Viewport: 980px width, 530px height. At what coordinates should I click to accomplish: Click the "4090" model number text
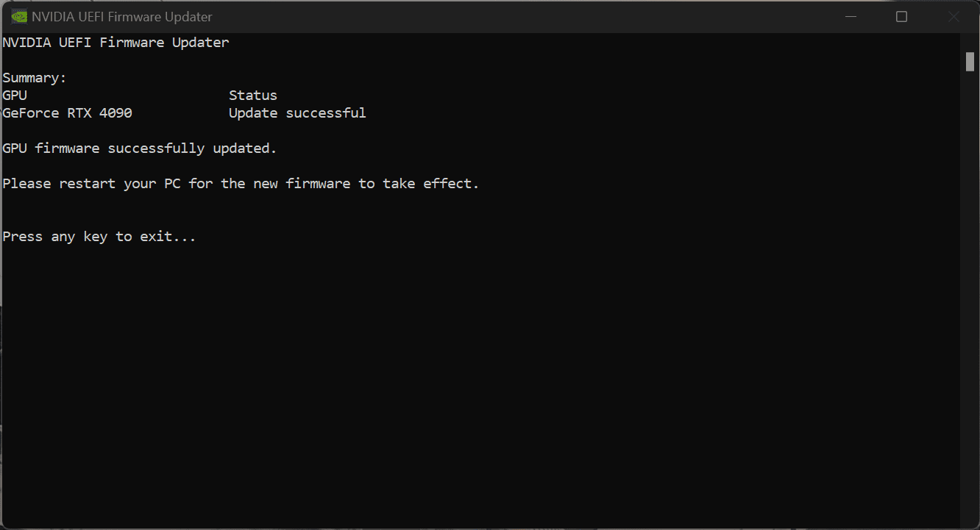click(x=116, y=113)
